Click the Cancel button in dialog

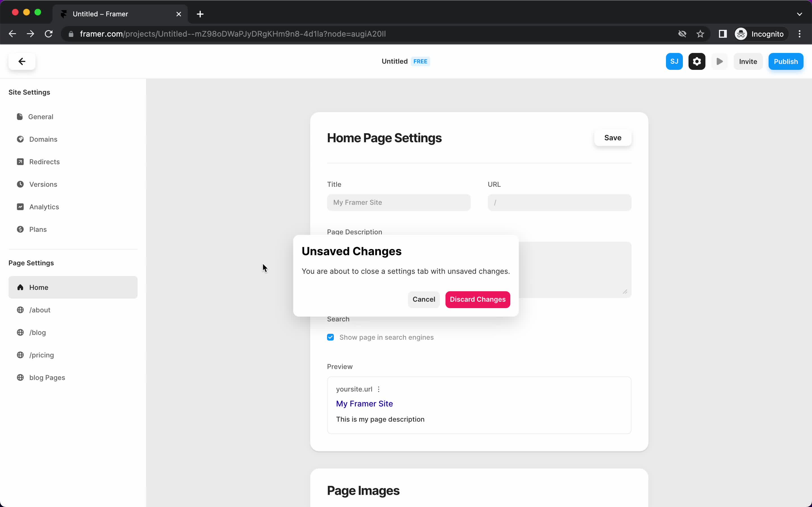point(424,299)
